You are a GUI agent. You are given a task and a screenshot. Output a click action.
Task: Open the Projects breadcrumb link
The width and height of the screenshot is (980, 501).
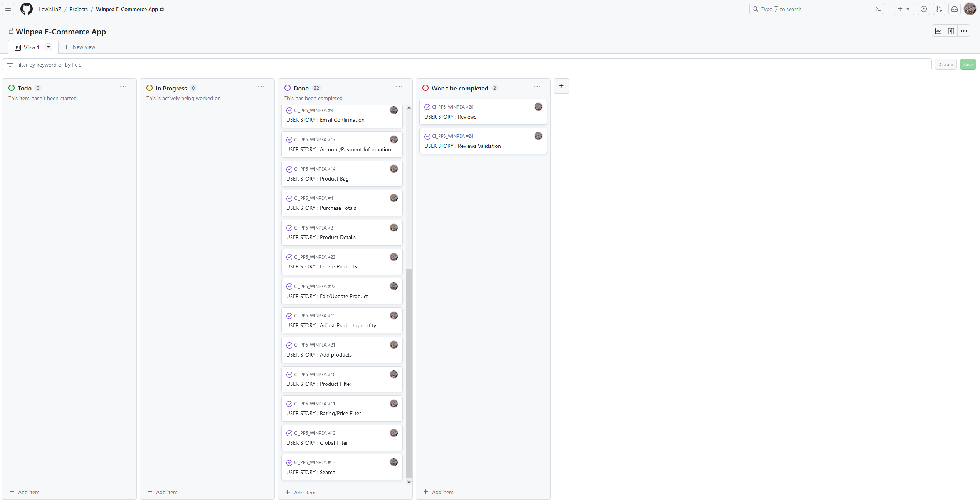[x=79, y=9]
